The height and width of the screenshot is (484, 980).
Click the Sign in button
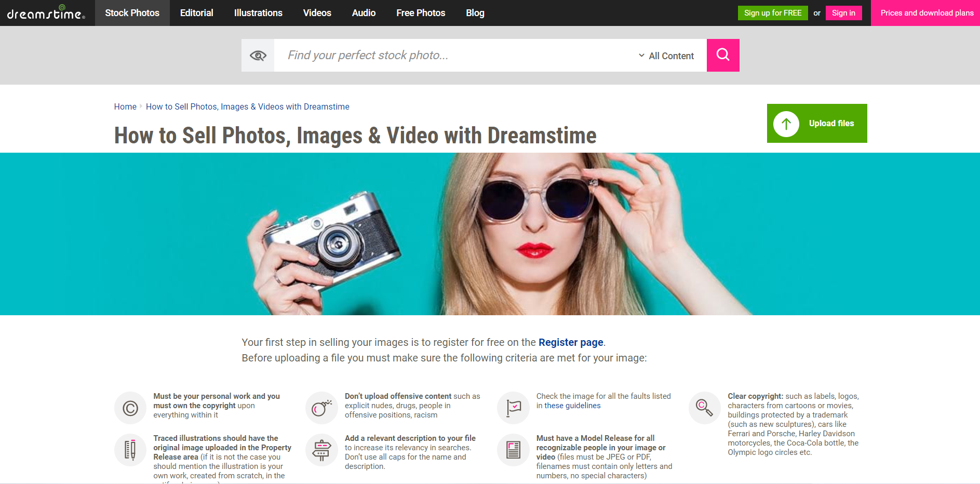(x=843, y=13)
